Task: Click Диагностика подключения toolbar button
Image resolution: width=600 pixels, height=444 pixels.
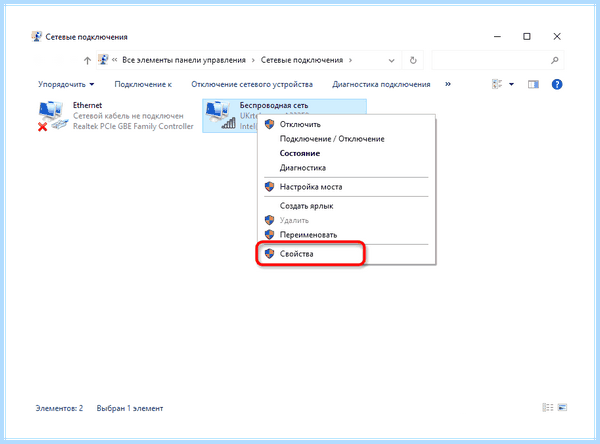Action: click(x=381, y=84)
